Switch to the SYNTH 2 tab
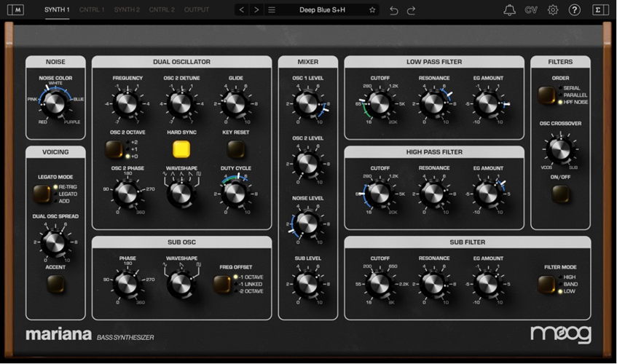The height and width of the screenshot is (364, 617). (127, 9)
